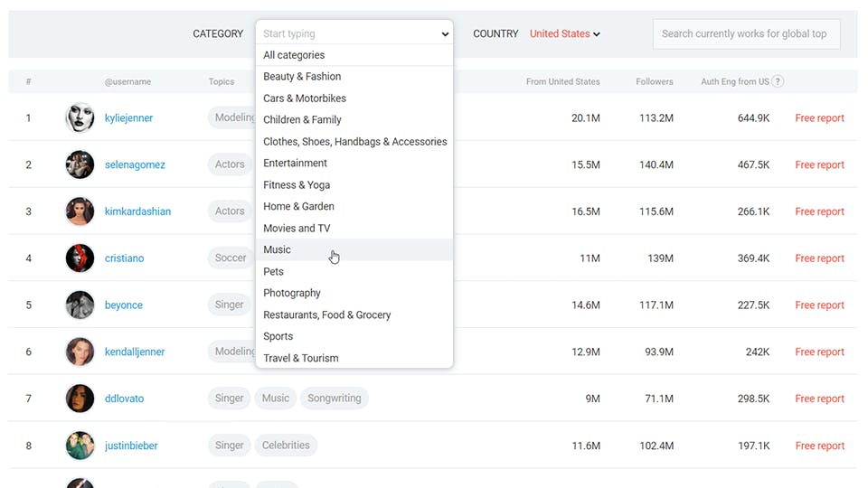Click the Celebrities tag on justinbieber row

point(286,446)
